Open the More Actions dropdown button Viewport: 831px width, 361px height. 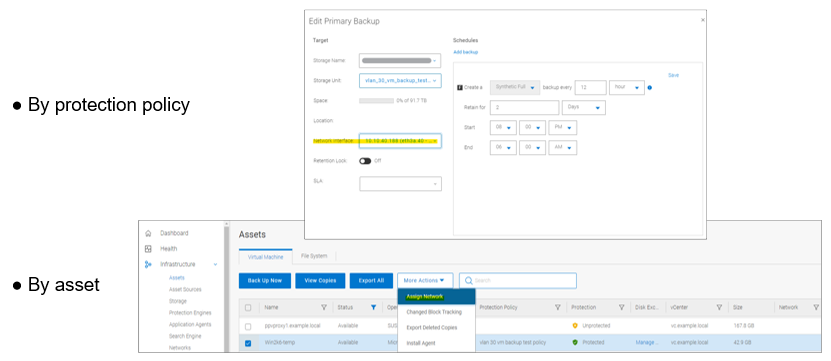point(426,280)
